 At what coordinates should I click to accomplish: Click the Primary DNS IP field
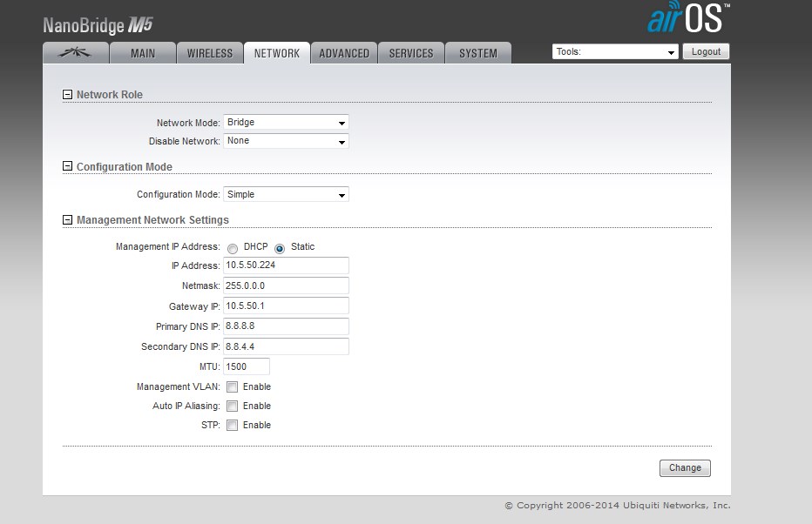286,326
